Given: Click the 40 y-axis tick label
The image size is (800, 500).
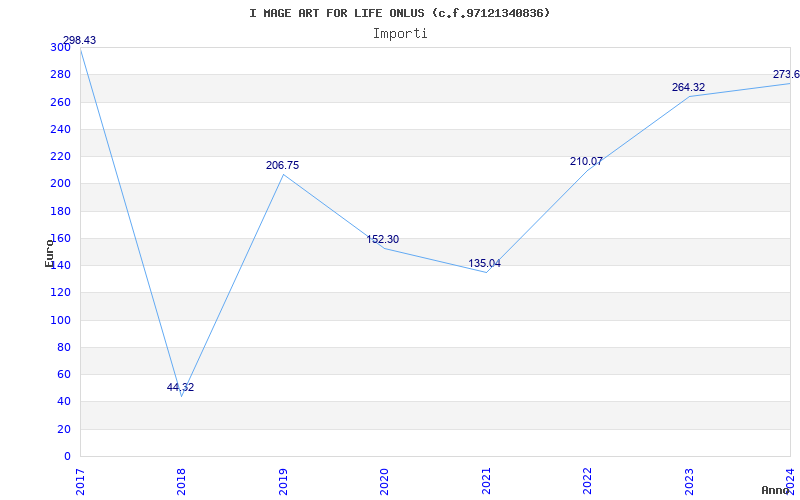Looking at the screenshot, I should point(64,402).
